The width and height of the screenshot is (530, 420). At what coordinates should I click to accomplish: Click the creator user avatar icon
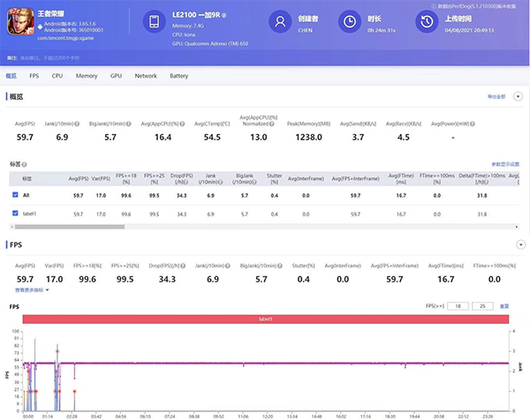[280, 22]
